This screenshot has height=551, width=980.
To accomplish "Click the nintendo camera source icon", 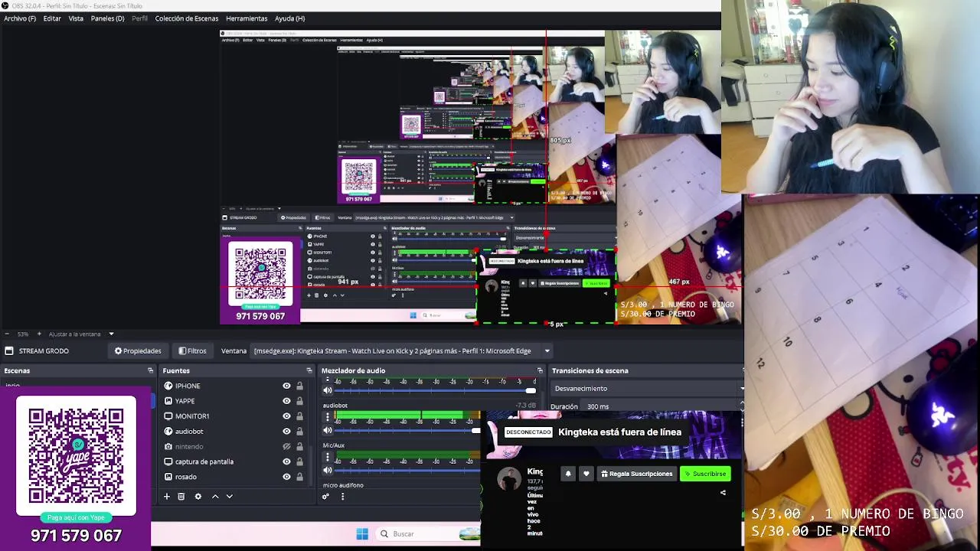I will [x=168, y=446].
